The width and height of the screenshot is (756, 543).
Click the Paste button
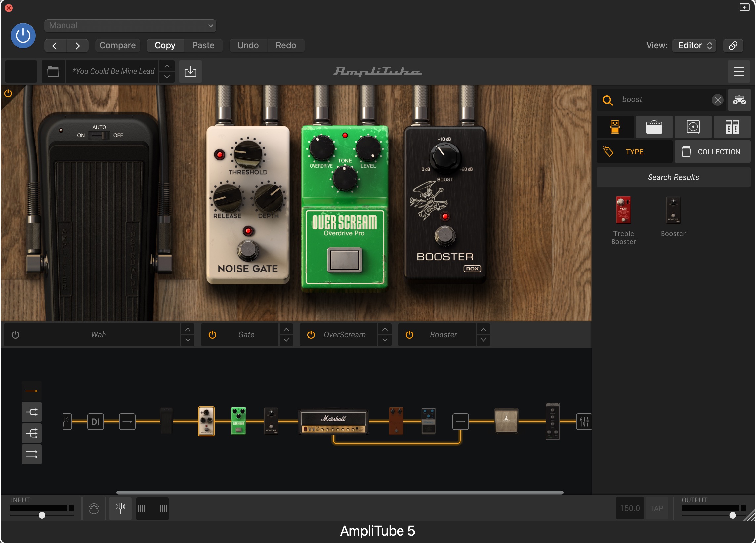coord(203,45)
